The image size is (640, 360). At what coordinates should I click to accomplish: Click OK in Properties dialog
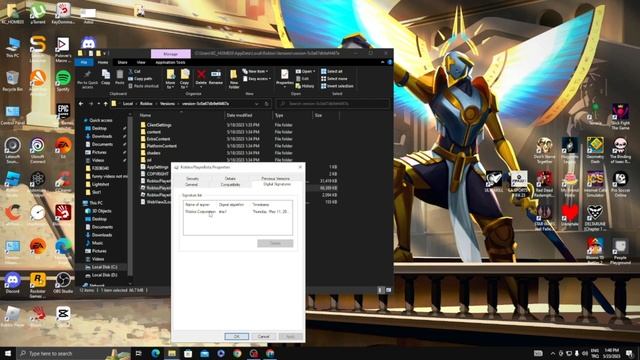[236, 336]
